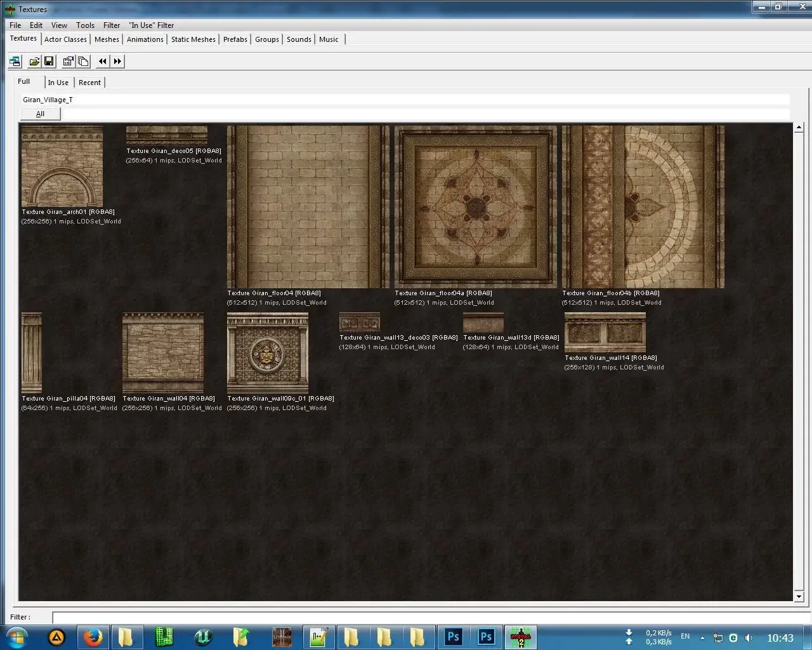Open the Tools menu

coord(85,25)
